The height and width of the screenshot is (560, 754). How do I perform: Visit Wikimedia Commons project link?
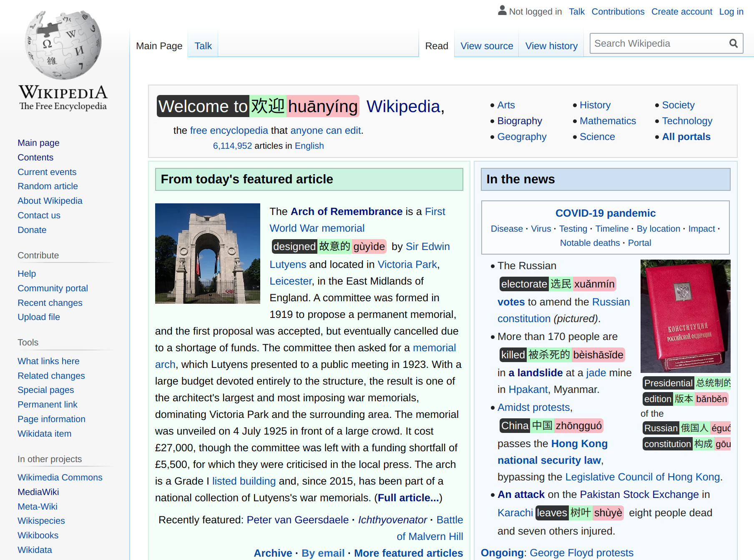coord(60,477)
